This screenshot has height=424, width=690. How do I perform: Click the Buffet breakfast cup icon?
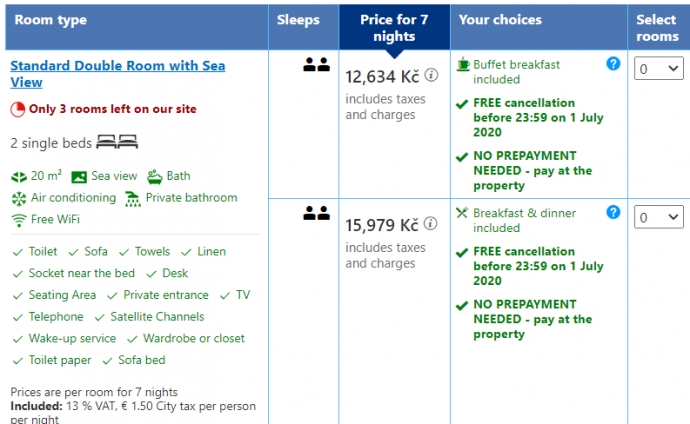[462, 64]
